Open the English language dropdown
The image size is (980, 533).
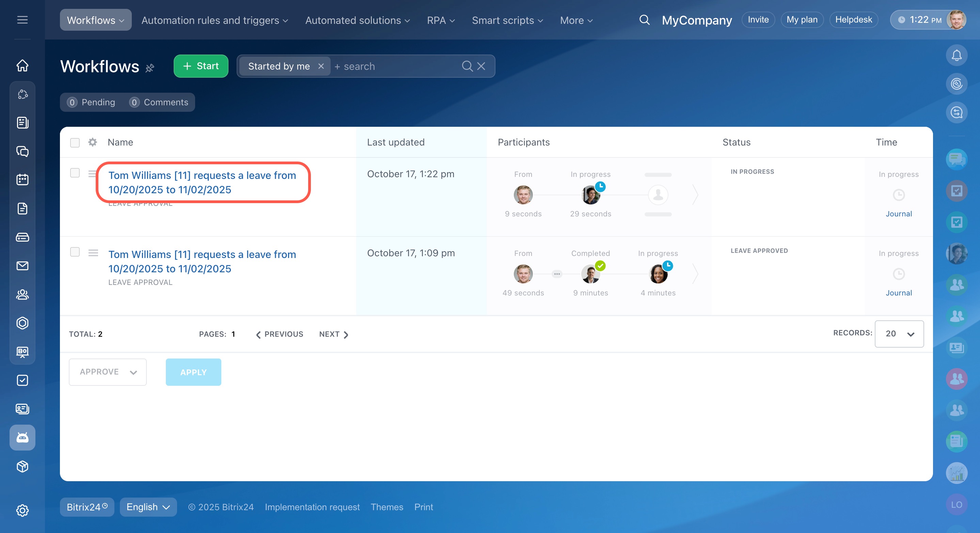click(x=148, y=507)
